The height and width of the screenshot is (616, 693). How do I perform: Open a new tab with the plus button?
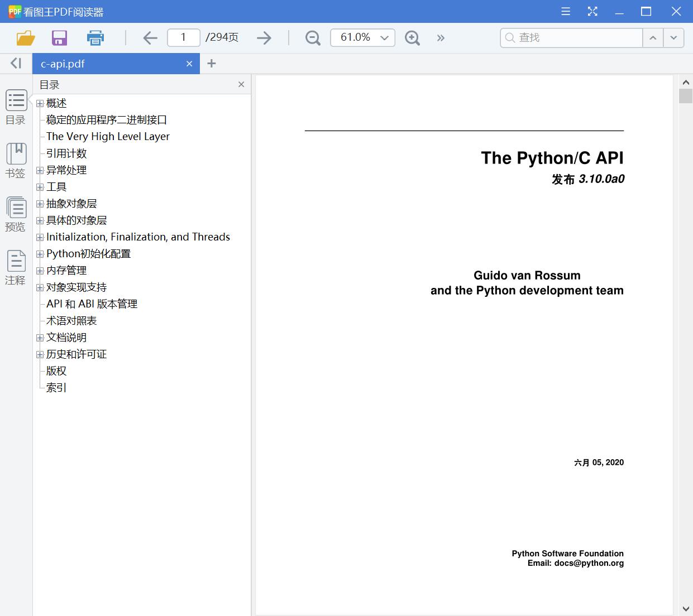coord(211,64)
